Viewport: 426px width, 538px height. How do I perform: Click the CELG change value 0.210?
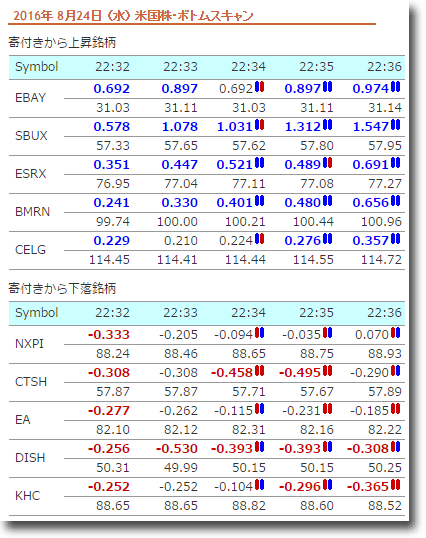tap(181, 241)
